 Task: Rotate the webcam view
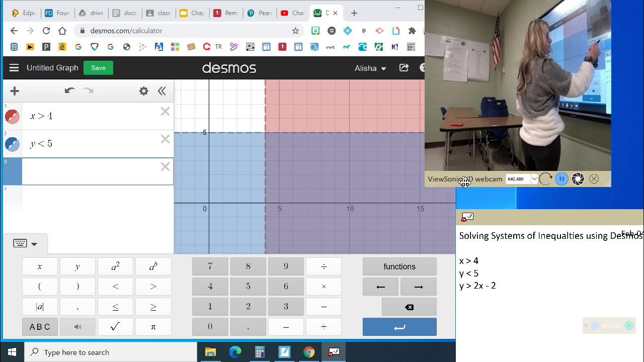546,179
